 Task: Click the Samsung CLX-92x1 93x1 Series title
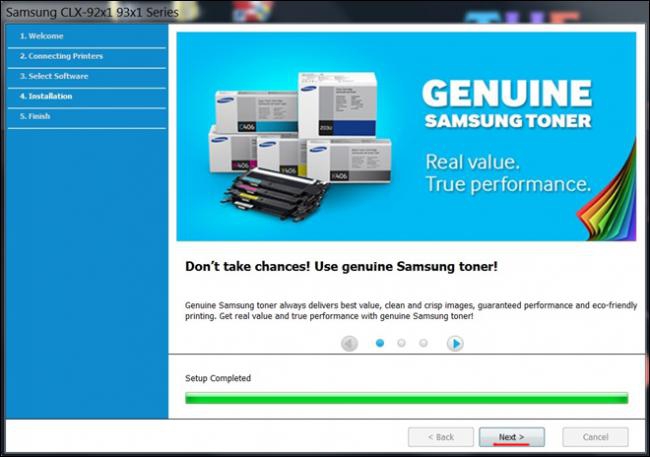[x=92, y=12]
